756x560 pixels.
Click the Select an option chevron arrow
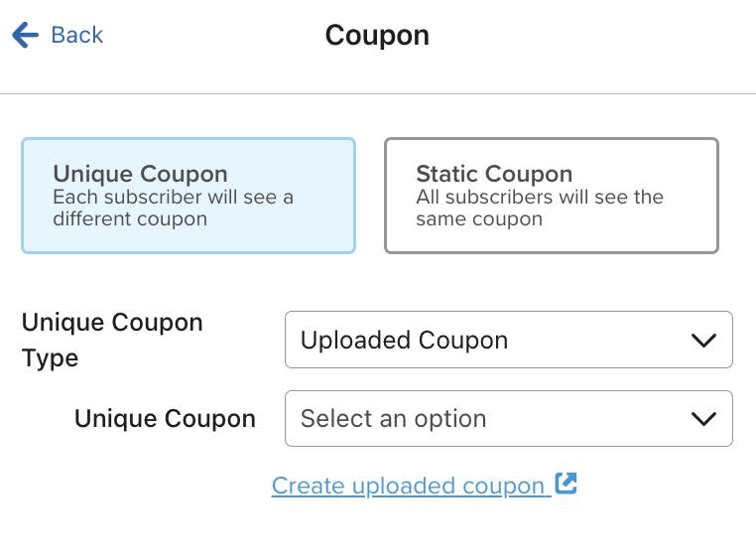(x=702, y=419)
